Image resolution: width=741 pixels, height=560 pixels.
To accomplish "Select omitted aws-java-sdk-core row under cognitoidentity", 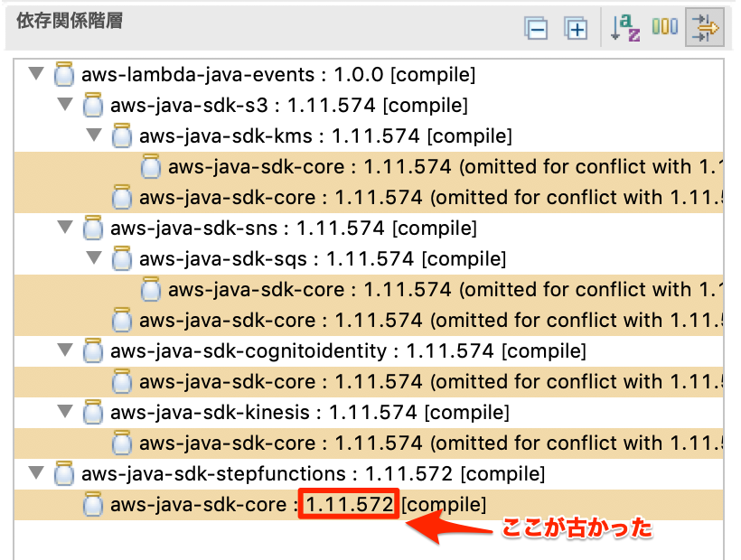I will [x=369, y=381].
